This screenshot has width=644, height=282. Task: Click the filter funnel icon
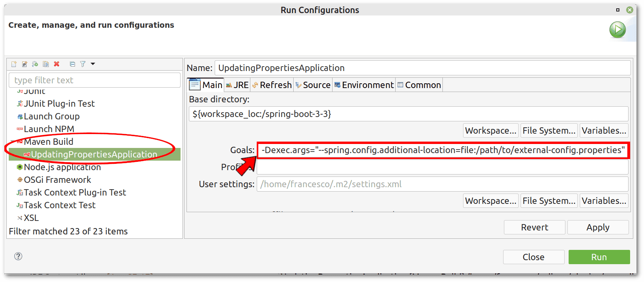[x=83, y=64]
